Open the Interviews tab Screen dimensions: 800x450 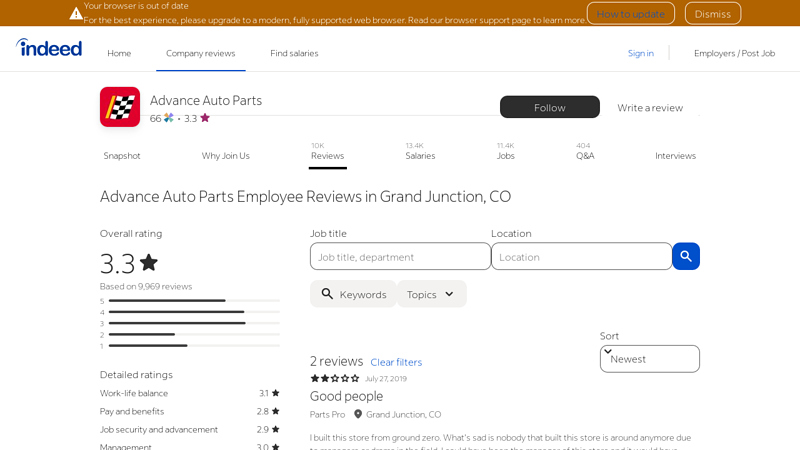click(x=676, y=156)
